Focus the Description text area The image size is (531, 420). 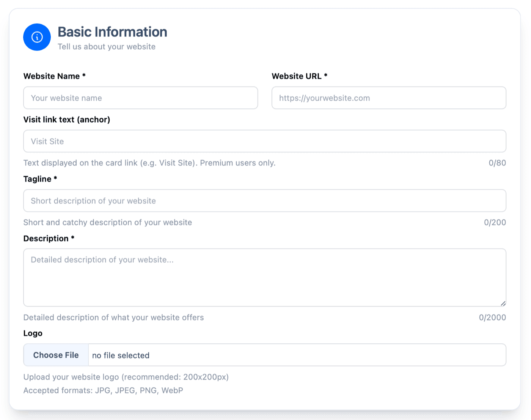point(265,277)
